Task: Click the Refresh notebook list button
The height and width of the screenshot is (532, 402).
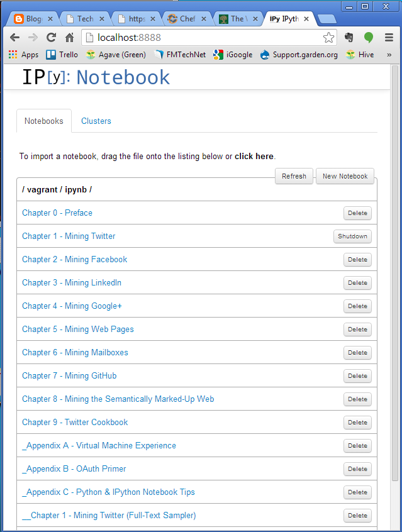Action: pyautogui.click(x=294, y=176)
